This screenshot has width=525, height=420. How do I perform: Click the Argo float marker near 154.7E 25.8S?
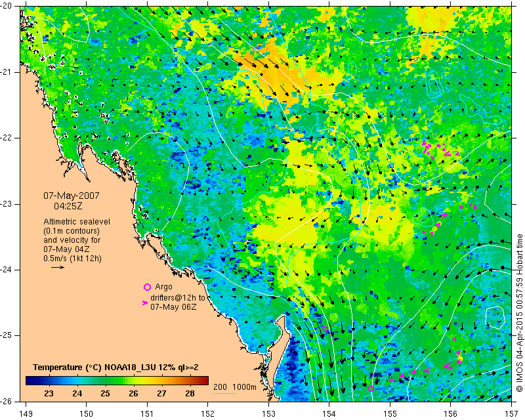click(x=371, y=389)
